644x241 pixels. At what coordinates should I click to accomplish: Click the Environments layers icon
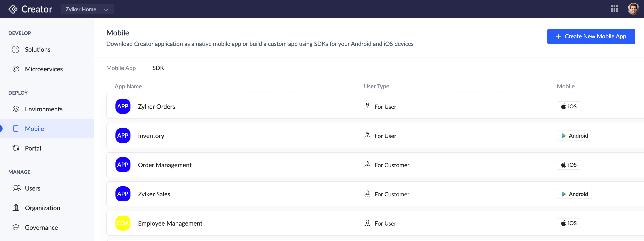(x=16, y=109)
